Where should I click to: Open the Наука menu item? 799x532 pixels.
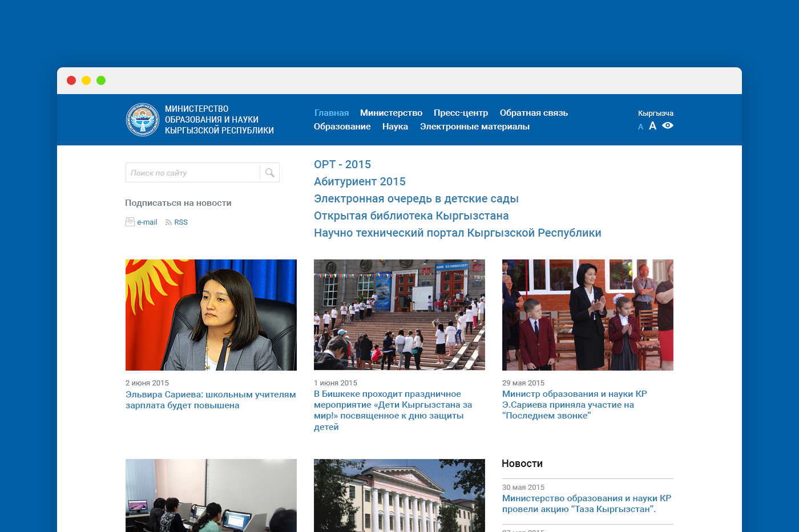[x=395, y=127]
